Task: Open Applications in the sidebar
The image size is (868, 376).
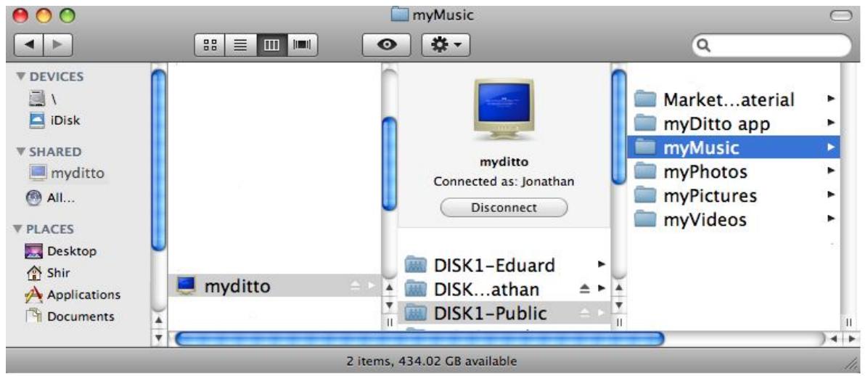Action: click(73, 295)
